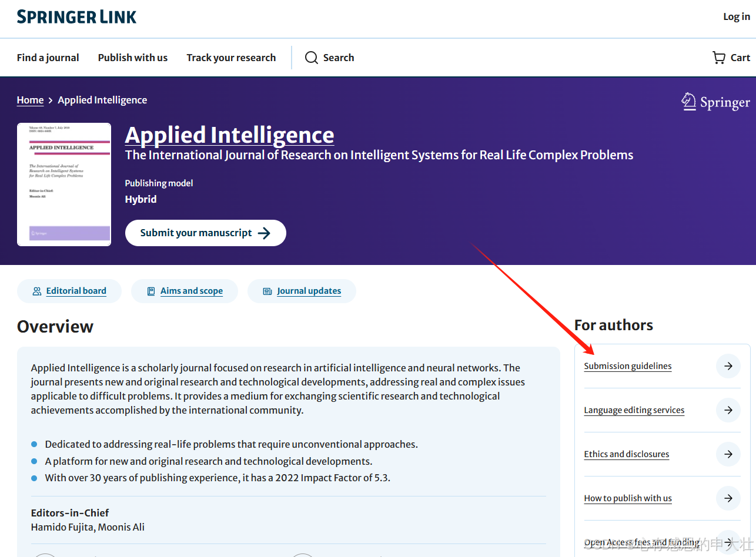Click the Applied Intelligence journal cover thumbnail
The image size is (756, 557).
[x=64, y=184]
